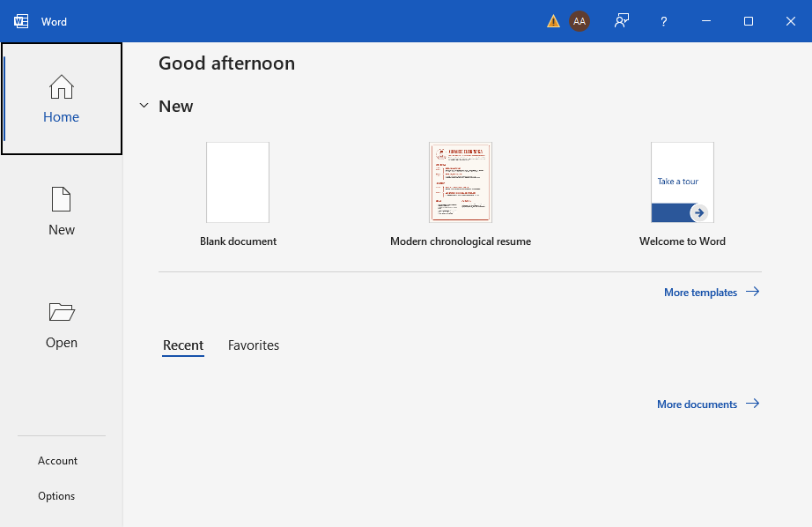Switch to the Favorites tab

click(x=253, y=345)
